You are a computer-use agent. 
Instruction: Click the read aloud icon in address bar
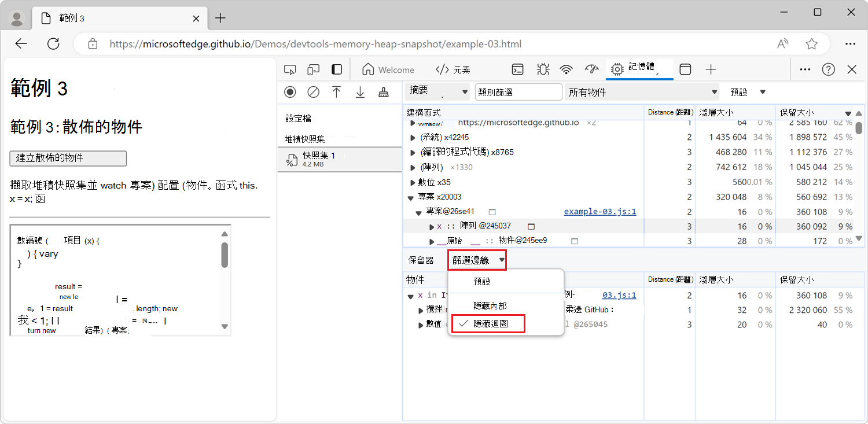[x=783, y=44]
